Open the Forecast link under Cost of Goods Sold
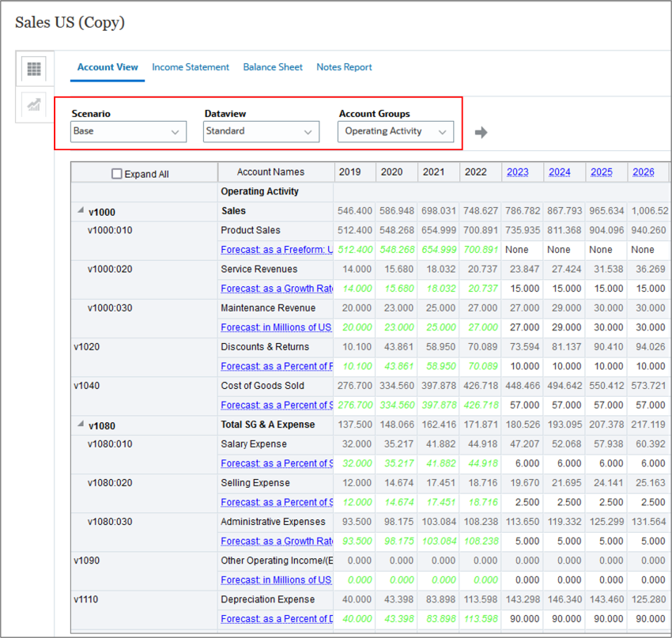Image resolution: width=672 pixels, height=638 pixels. click(276, 405)
